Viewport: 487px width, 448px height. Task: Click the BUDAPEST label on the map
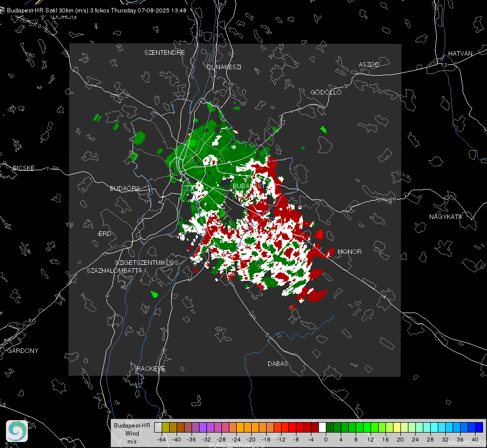pos(249,186)
